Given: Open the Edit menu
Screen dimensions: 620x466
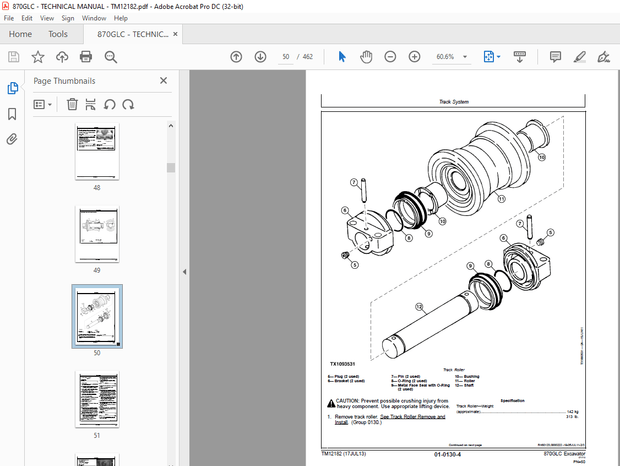Looking at the screenshot, I should pyautogui.click(x=27, y=18).
